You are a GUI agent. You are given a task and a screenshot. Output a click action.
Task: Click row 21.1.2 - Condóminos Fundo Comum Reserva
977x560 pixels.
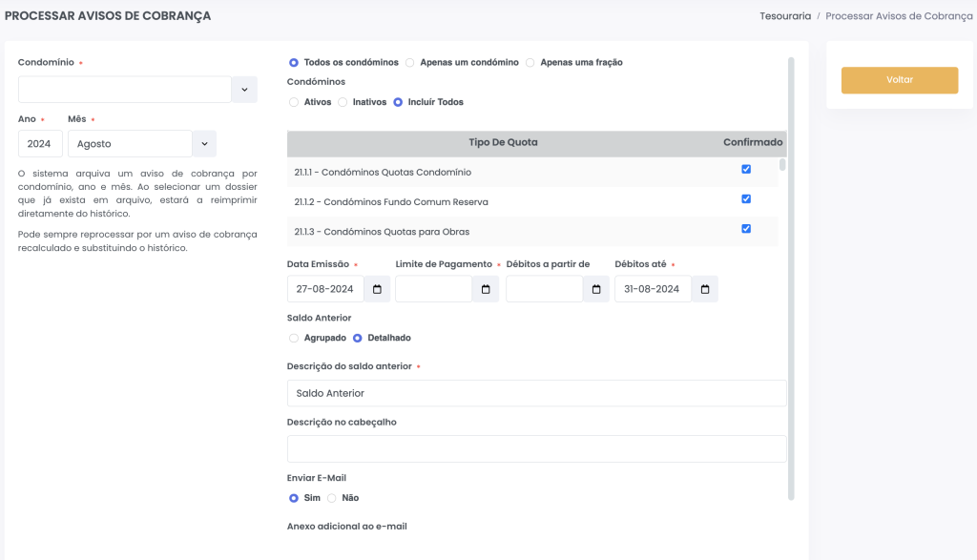pyautogui.click(x=532, y=202)
